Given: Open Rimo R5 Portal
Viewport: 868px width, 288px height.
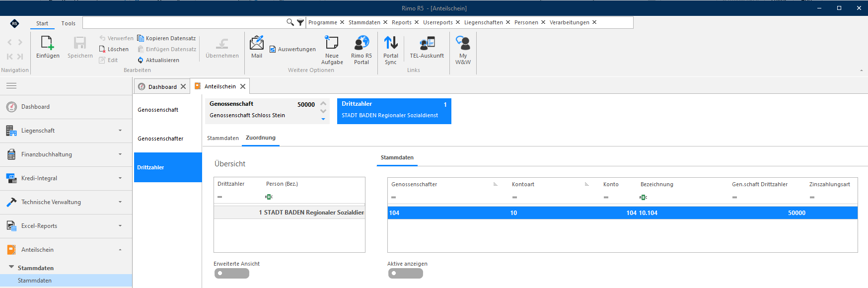Looking at the screenshot, I should point(362,50).
